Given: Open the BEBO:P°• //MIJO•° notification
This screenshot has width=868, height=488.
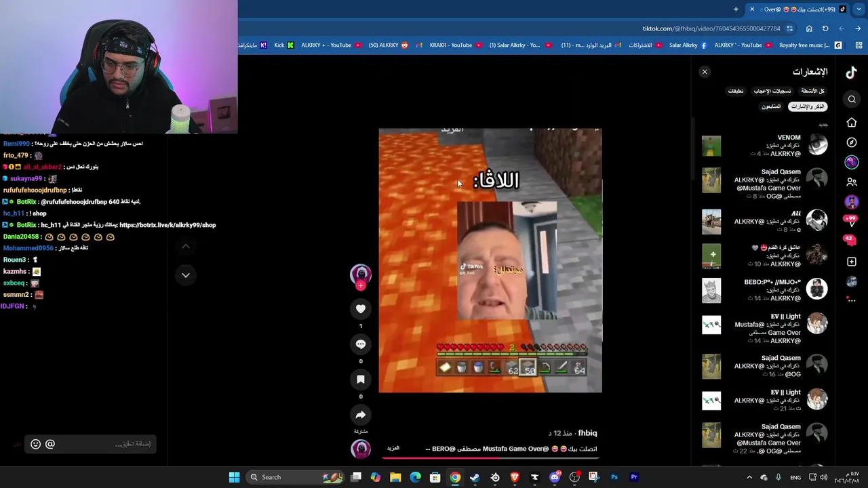Looking at the screenshot, I should tap(765, 290).
